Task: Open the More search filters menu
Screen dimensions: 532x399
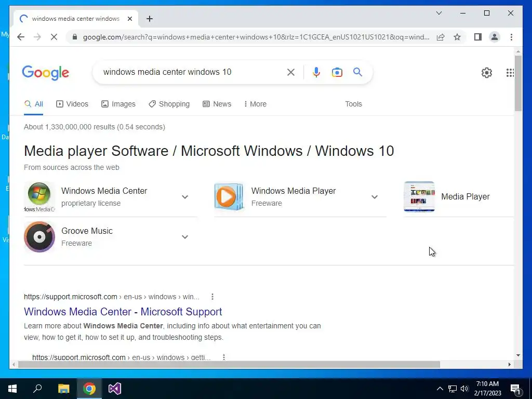Action: tap(255, 104)
